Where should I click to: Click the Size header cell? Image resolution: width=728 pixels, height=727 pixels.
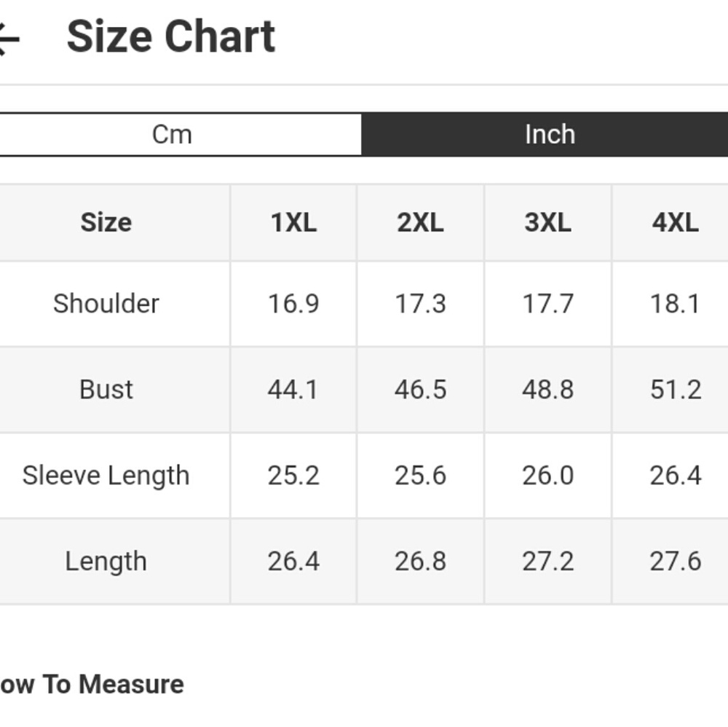(106, 222)
